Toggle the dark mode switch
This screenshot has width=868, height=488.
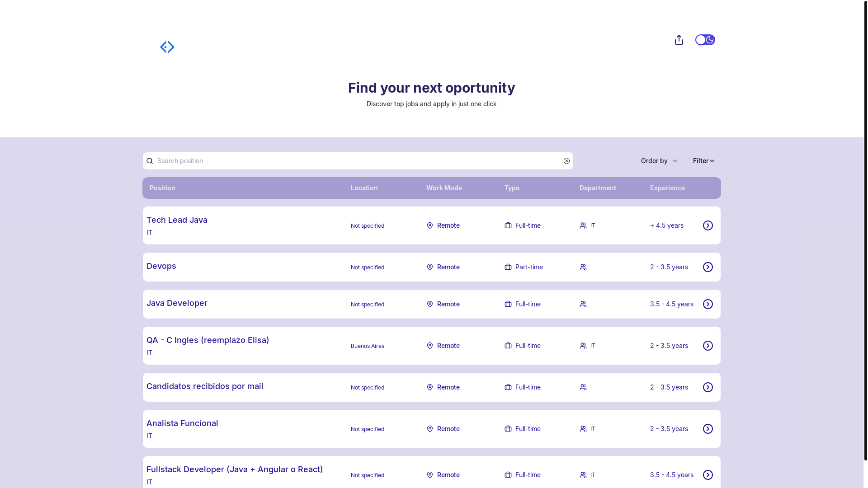pos(705,40)
